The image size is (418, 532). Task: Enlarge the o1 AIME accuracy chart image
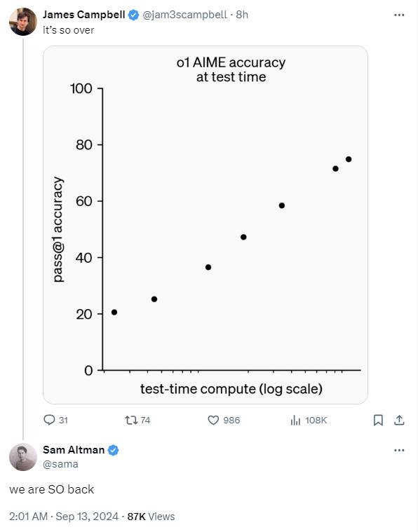[205, 225]
